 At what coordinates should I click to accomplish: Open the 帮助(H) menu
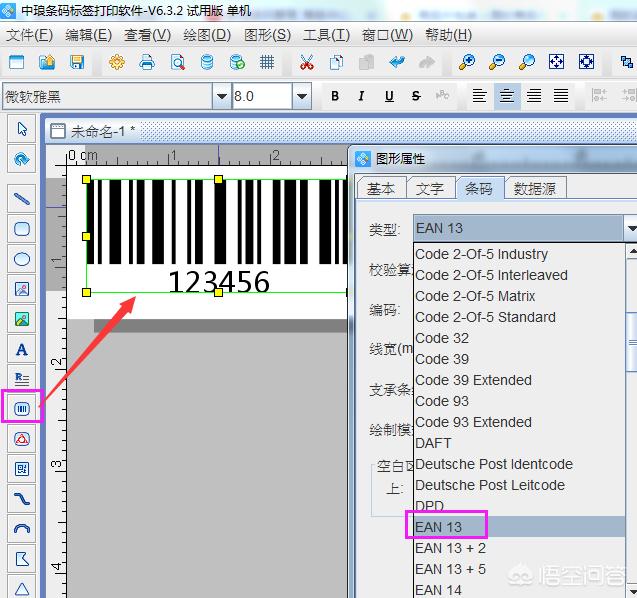[448, 35]
